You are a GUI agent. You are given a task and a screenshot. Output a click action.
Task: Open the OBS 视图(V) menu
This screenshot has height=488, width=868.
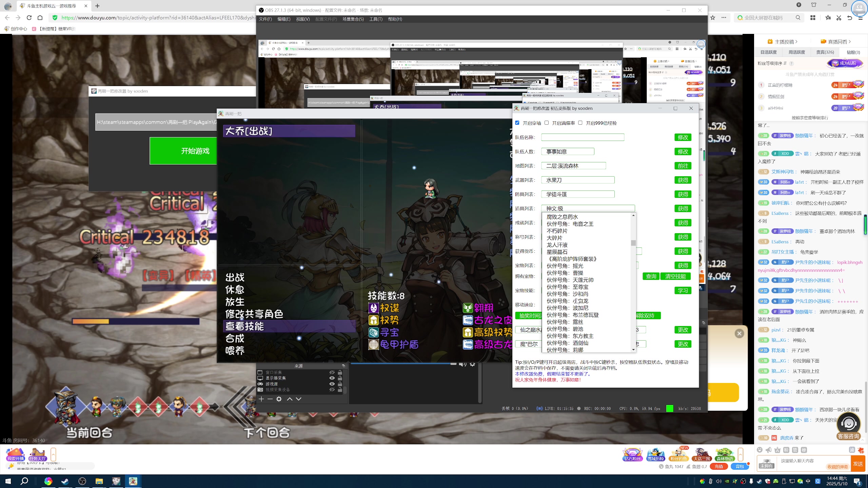point(303,19)
